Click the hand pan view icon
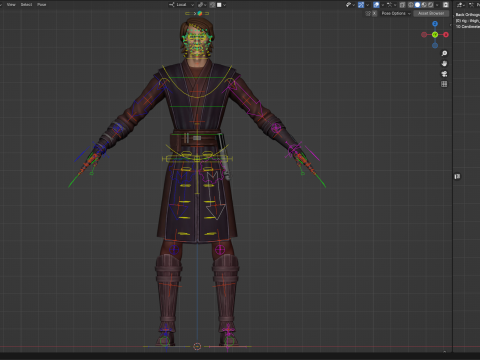This screenshot has width=480, height=360. (444, 63)
